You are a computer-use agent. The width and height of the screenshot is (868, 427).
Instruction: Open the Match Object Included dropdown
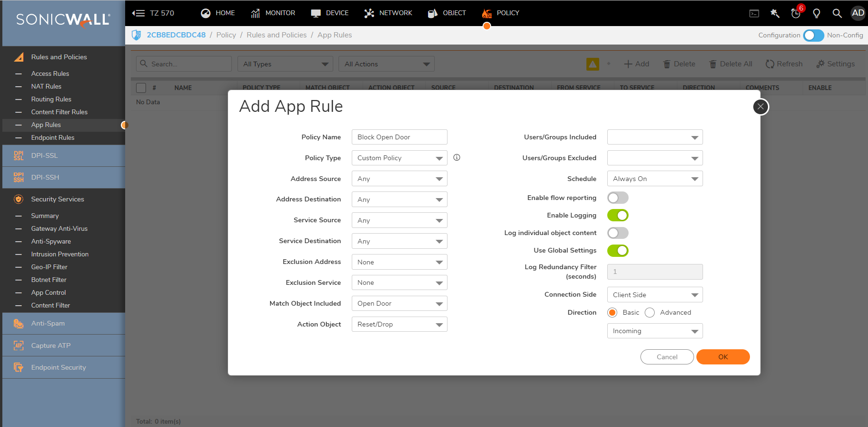399,303
